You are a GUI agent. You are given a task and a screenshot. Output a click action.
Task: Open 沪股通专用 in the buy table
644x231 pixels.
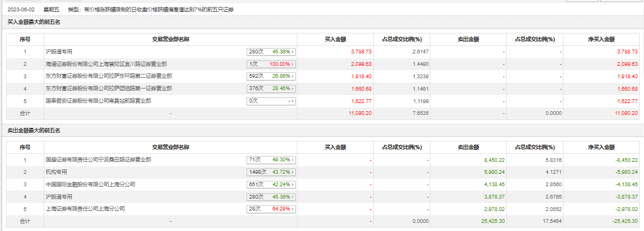click(59, 52)
